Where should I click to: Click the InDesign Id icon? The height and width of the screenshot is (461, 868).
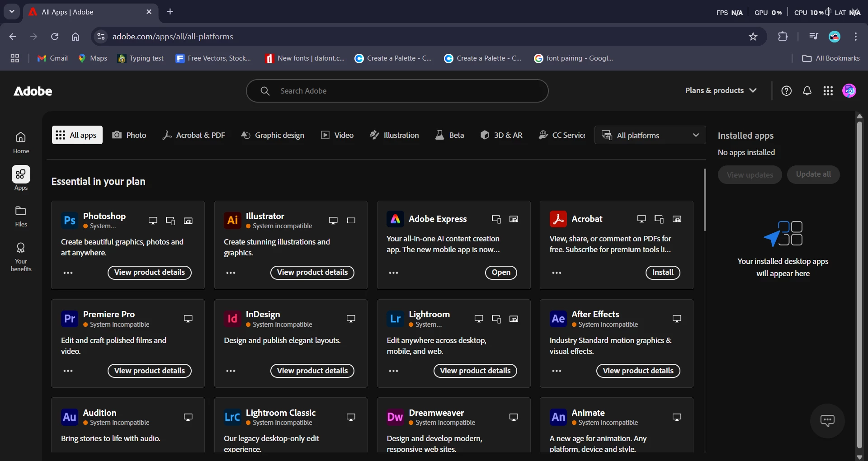(x=232, y=319)
